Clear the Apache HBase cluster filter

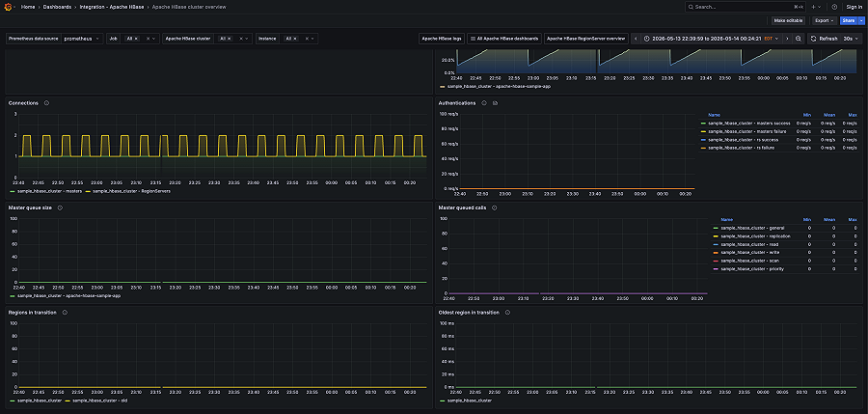click(241, 39)
